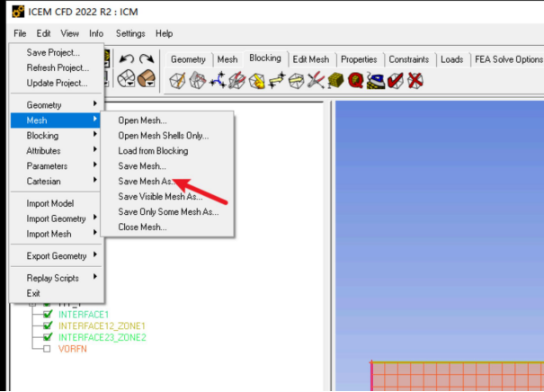The width and height of the screenshot is (544, 392).
Task: Expand the Export Geometry submenu
Action: tap(57, 256)
